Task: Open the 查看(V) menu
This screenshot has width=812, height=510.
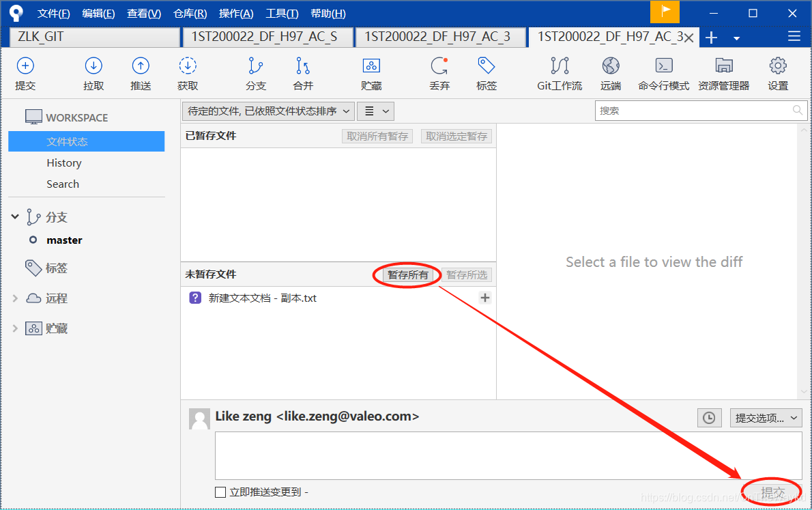Action: click(x=144, y=14)
